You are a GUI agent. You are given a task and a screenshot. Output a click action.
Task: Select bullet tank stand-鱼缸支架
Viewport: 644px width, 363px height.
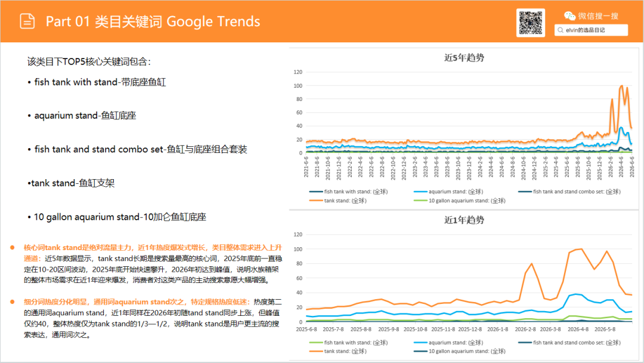click(x=71, y=183)
